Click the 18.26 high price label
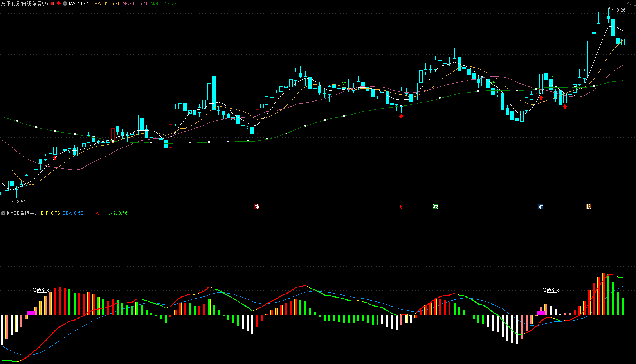Screen dimensions: 636x364 tap(620, 10)
